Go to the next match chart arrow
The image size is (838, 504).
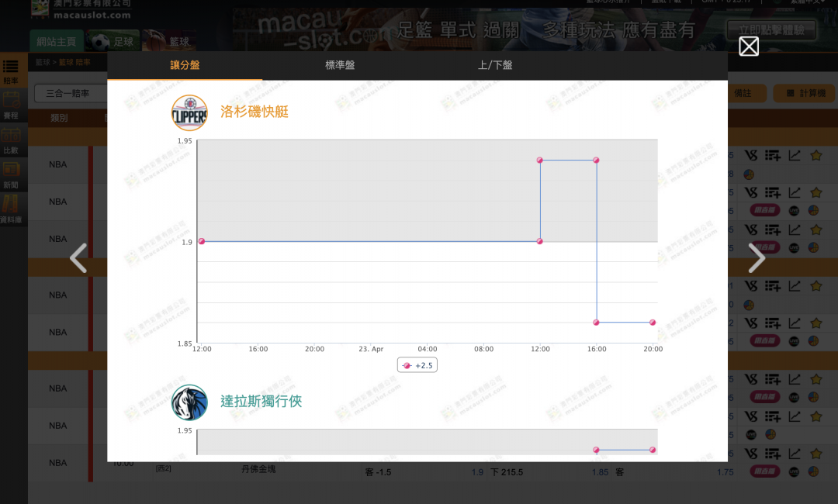[x=757, y=258]
